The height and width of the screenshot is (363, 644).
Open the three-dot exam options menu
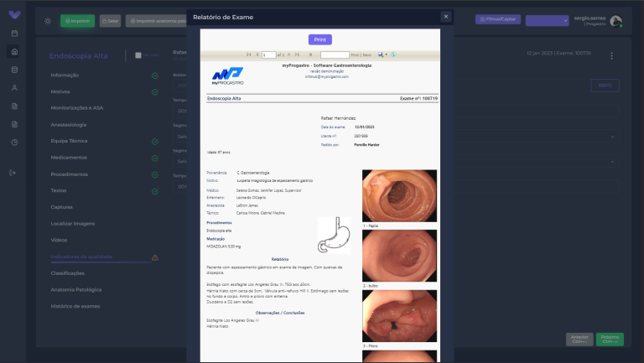click(x=611, y=56)
